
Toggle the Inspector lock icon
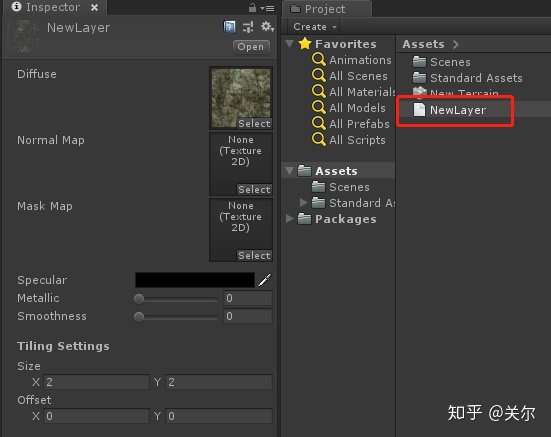pos(252,8)
